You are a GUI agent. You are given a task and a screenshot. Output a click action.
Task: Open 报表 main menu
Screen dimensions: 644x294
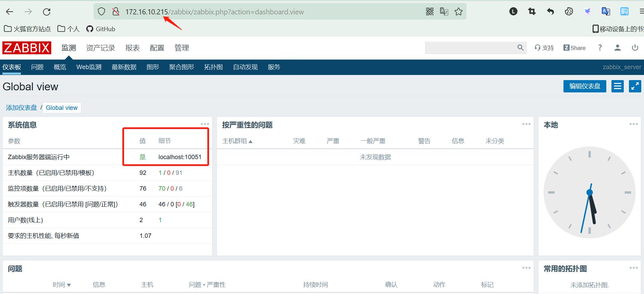tap(132, 48)
